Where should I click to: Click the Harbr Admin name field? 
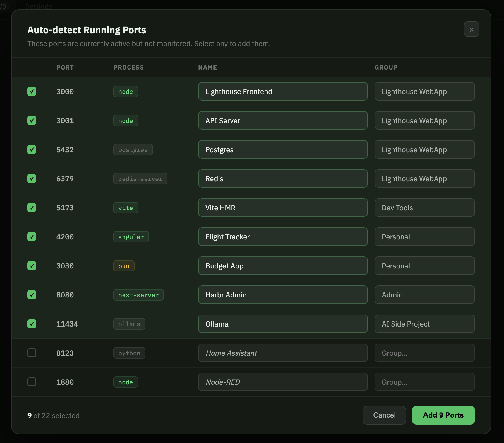[x=283, y=295]
